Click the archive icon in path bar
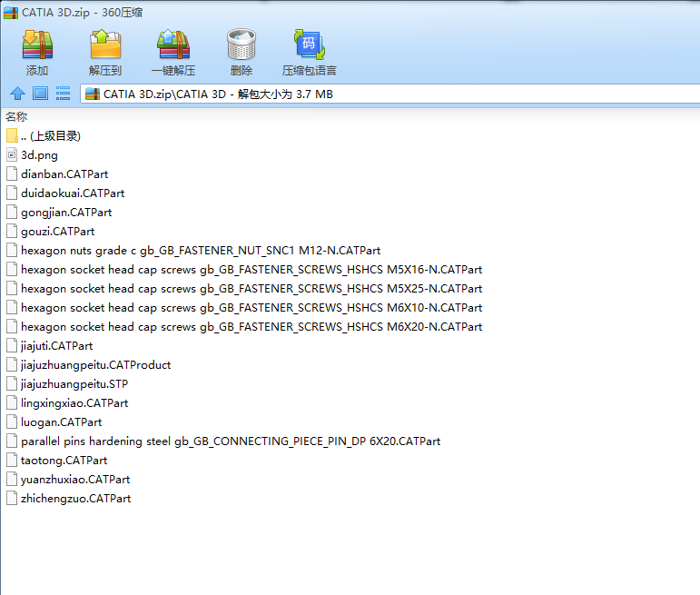 (93, 94)
